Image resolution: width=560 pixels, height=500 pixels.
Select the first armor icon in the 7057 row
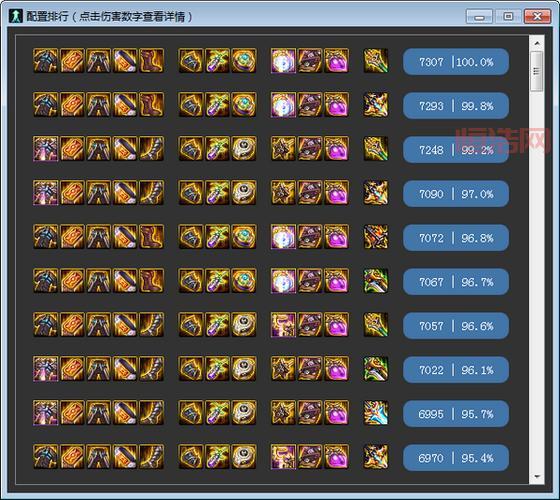[45, 325]
